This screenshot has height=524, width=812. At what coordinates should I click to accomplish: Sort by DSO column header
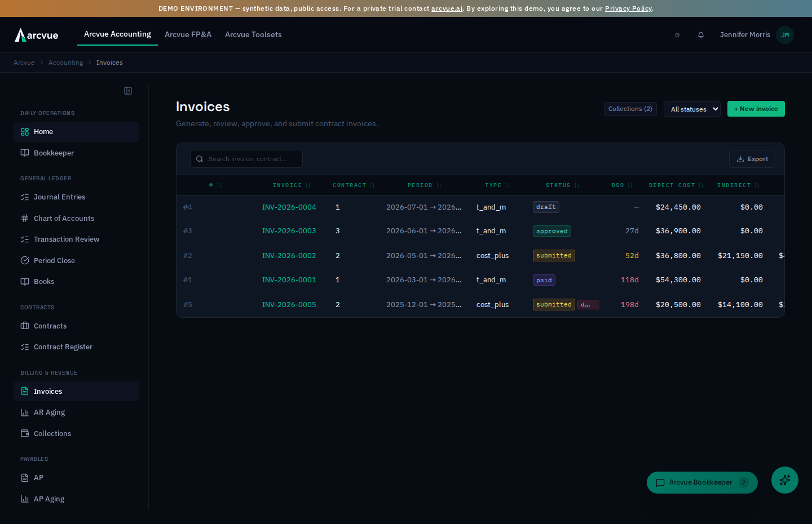(x=622, y=185)
